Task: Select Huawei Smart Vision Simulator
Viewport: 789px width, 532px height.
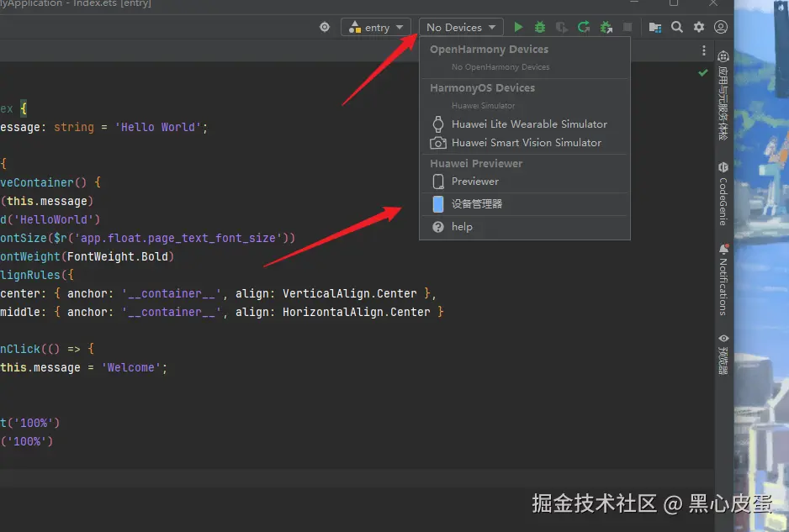Action: pyautogui.click(x=524, y=143)
